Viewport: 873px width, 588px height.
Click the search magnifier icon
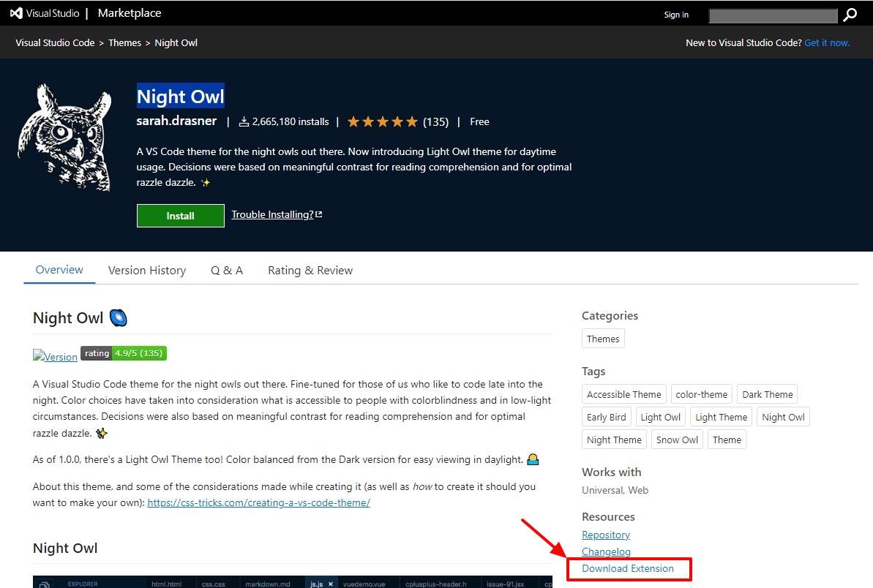[850, 15]
